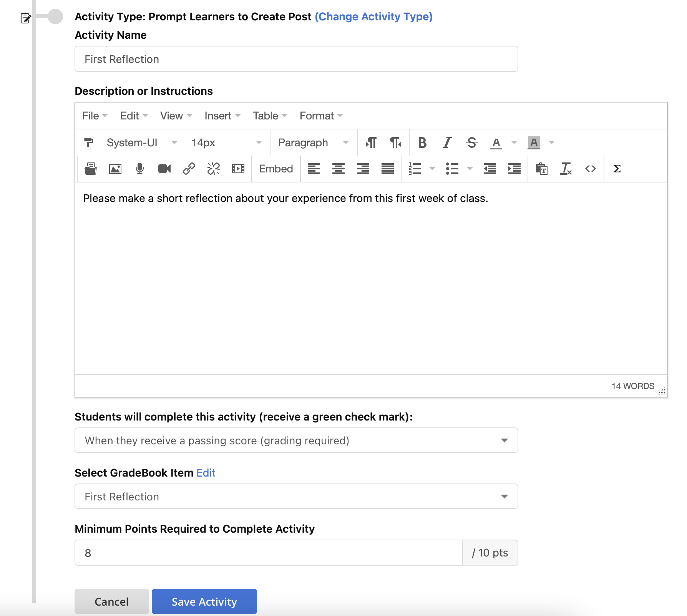Open the background color dropdown arrow

pos(552,142)
